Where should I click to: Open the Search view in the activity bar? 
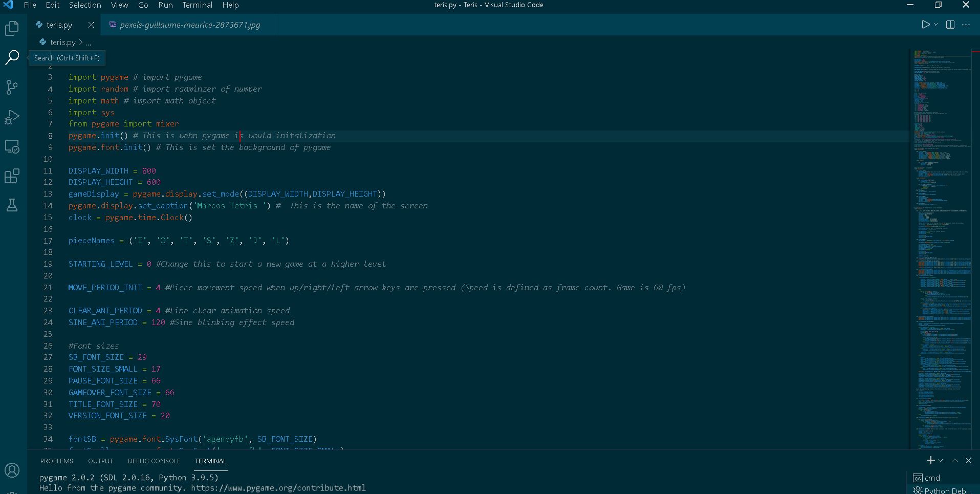[x=12, y=57]
